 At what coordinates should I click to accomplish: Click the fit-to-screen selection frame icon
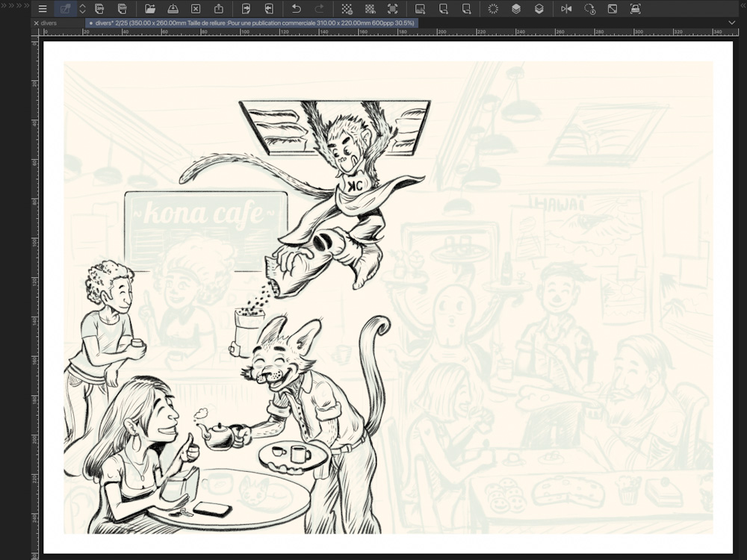coord(392,9)
